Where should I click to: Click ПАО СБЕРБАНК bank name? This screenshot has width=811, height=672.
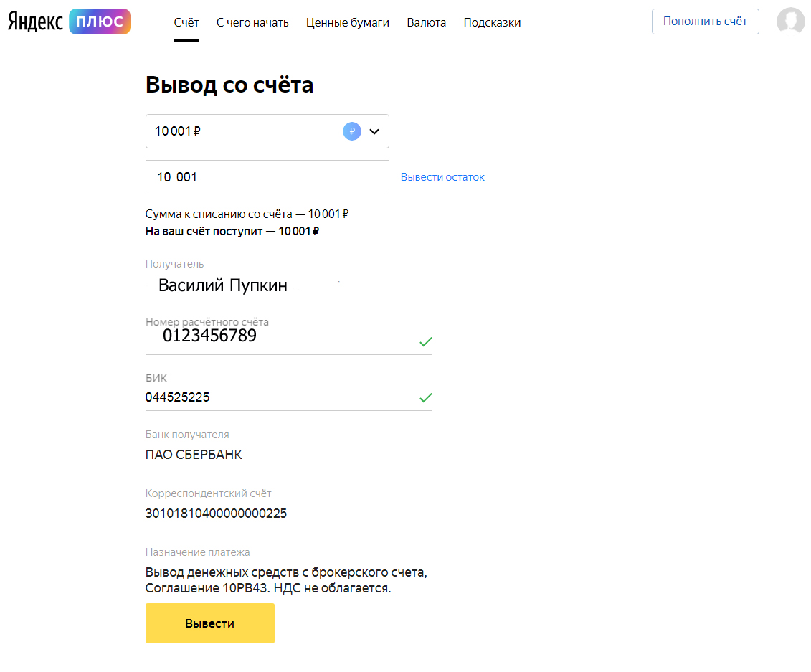194,454
